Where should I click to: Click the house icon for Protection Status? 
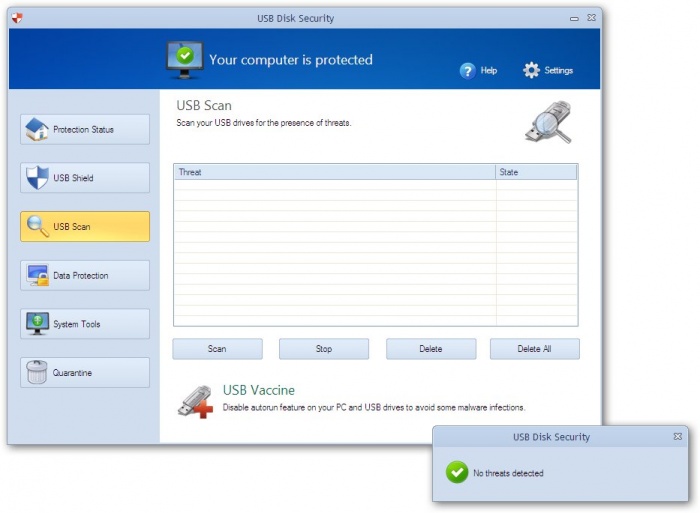coord(37,129)
